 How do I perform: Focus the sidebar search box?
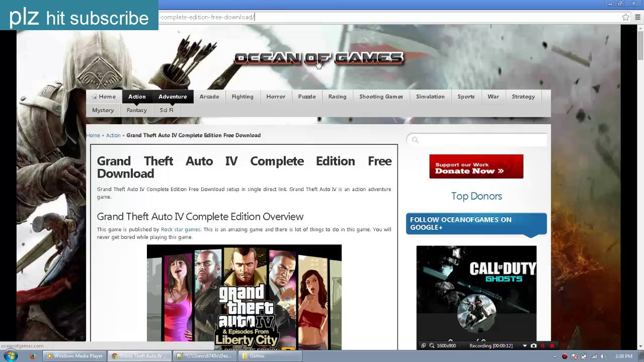pyautogui.click(x=476, y=140)
